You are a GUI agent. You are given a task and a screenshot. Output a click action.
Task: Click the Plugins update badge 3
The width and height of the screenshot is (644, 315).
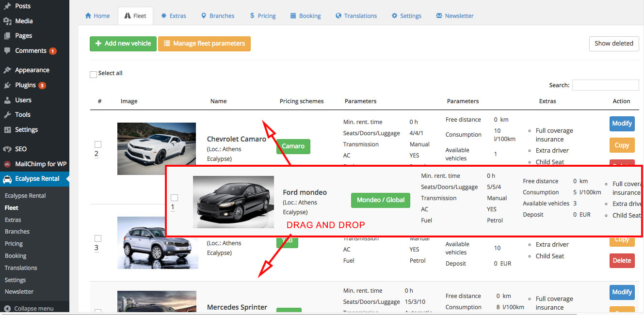click(x=42, y=85)
